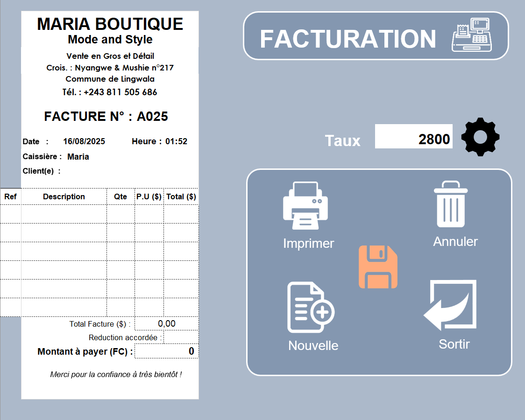Click the Total Facture ($) amount cell
This screenshot has height=420, width=525.
pos(166,324)
